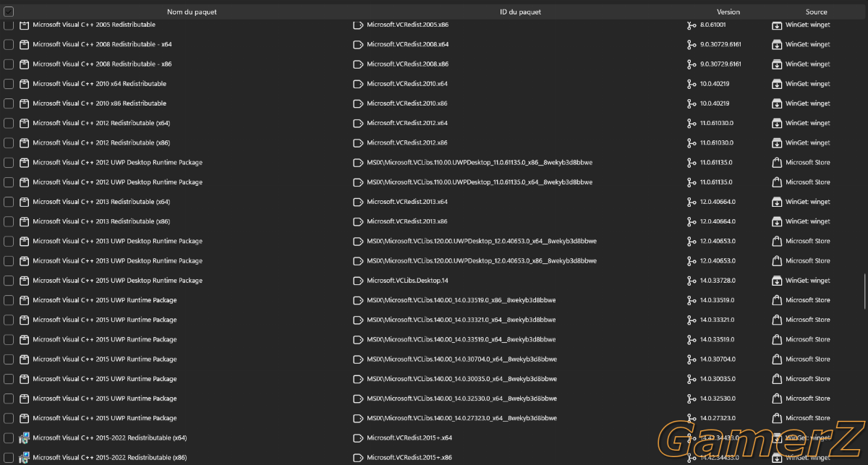
Task: Select the Microsoft Visual C++ 2008 Redistributable - x64 name
Action: [102, 44]
